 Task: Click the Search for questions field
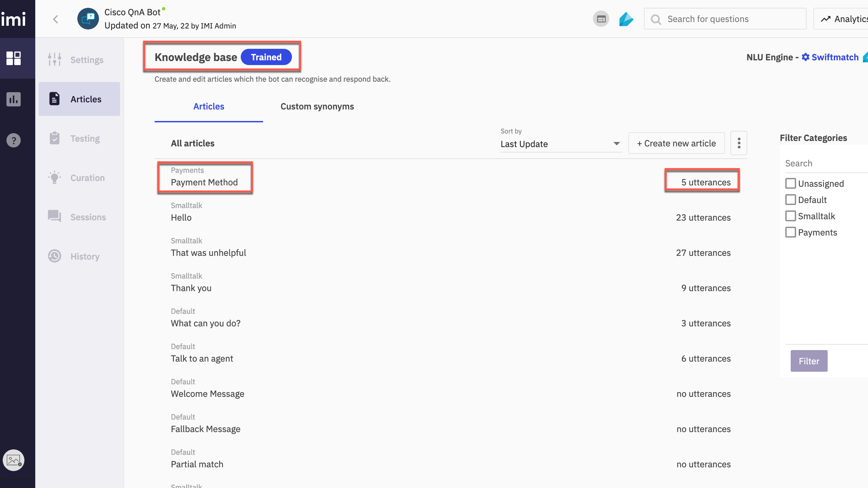click(x=725, y=19)
